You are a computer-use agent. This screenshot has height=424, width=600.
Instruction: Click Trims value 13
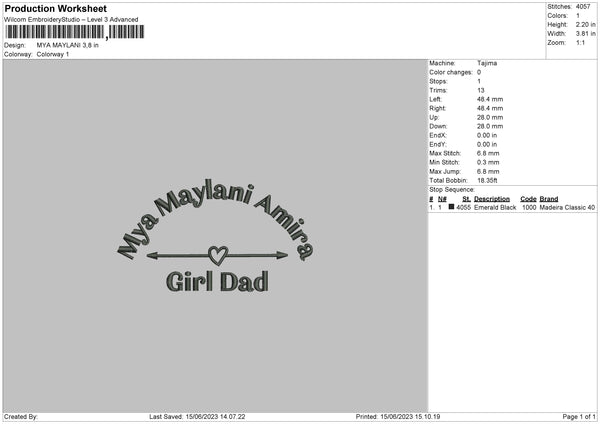pyautogui.click(x=481, y=90)
